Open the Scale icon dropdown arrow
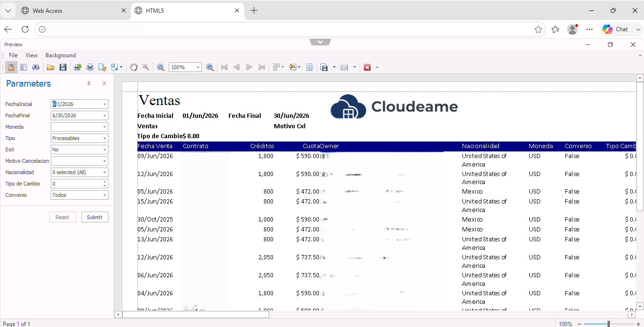The image size is (644, 327). tap(121, 67)
